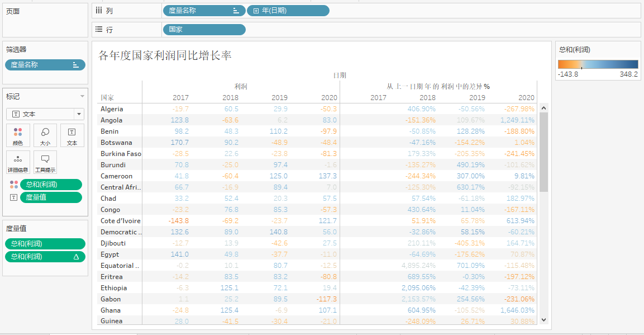
Task: Click the 文本 text button on Marks card
Action: [x=72, y=136]
